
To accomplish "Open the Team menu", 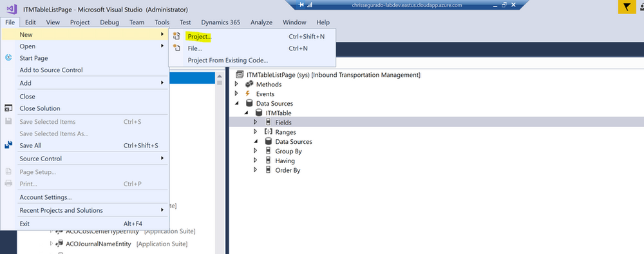I will (137, 22).
